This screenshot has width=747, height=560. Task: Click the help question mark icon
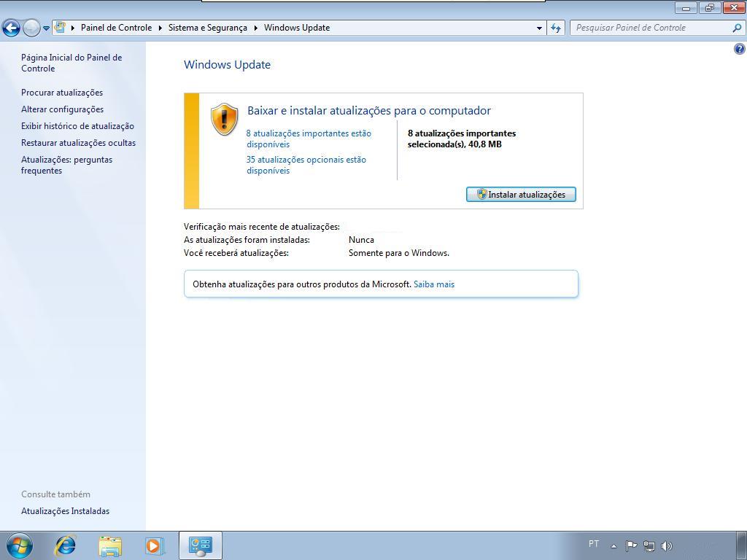tap(740, 49)
